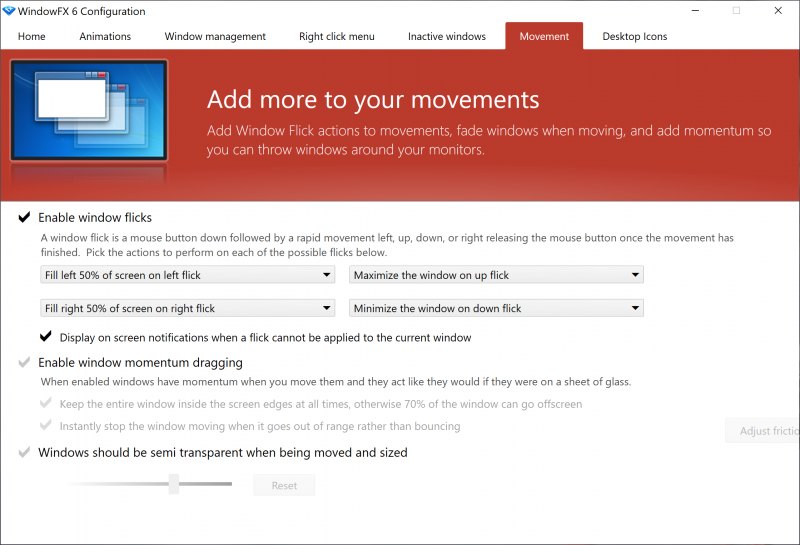Click the momentum 'sheet of glass' description text
Screen dimensions: 800x545
click(336, 382)
